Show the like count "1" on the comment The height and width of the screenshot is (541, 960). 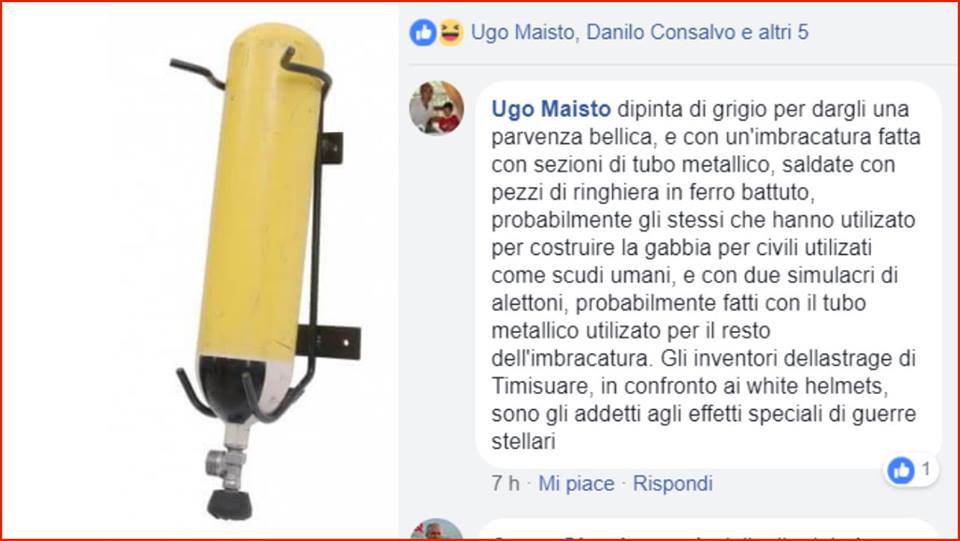tap(926, 469)
